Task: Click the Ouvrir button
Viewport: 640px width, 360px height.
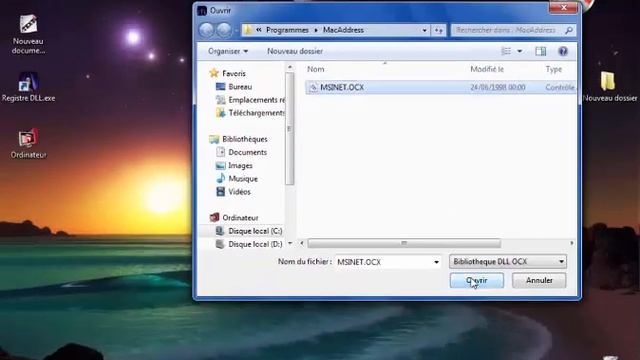Action: (x=477, y=280)
